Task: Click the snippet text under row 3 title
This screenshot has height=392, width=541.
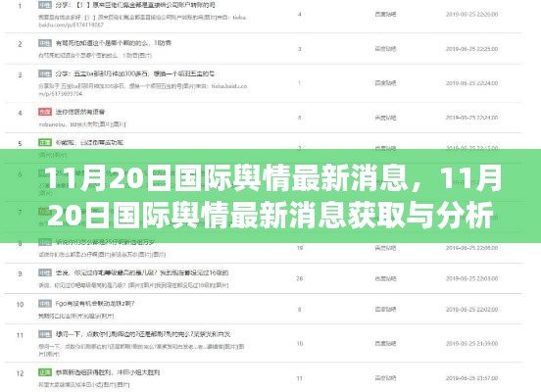Action: 142,90
